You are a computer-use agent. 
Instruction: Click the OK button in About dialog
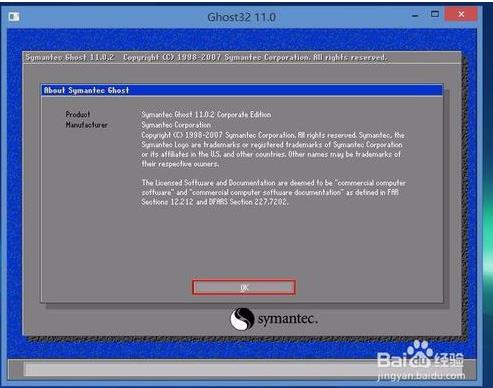[244, 287]
